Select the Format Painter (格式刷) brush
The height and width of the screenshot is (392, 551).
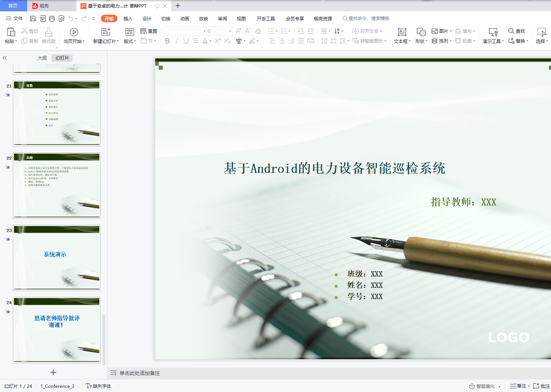(49, 36)
